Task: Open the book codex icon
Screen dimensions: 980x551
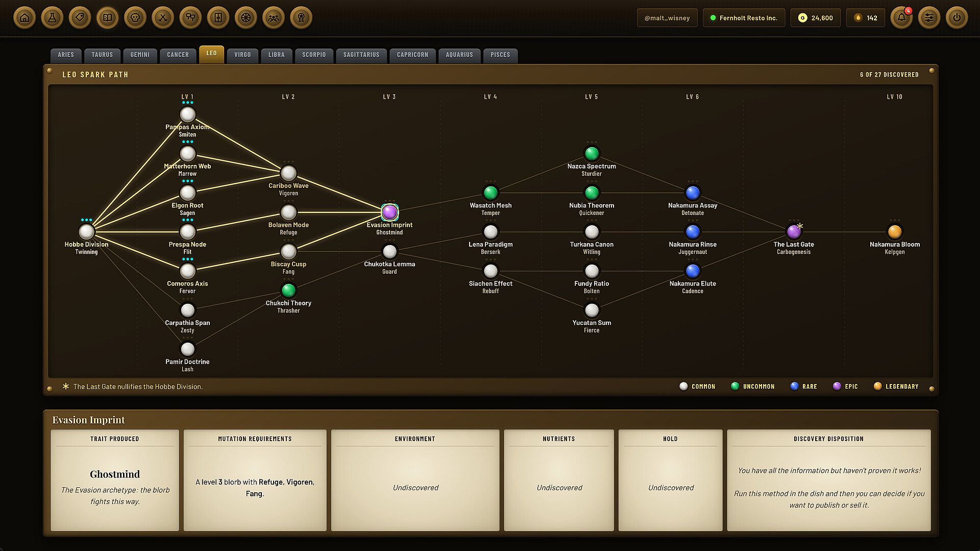Action: (x=107, y=18)
